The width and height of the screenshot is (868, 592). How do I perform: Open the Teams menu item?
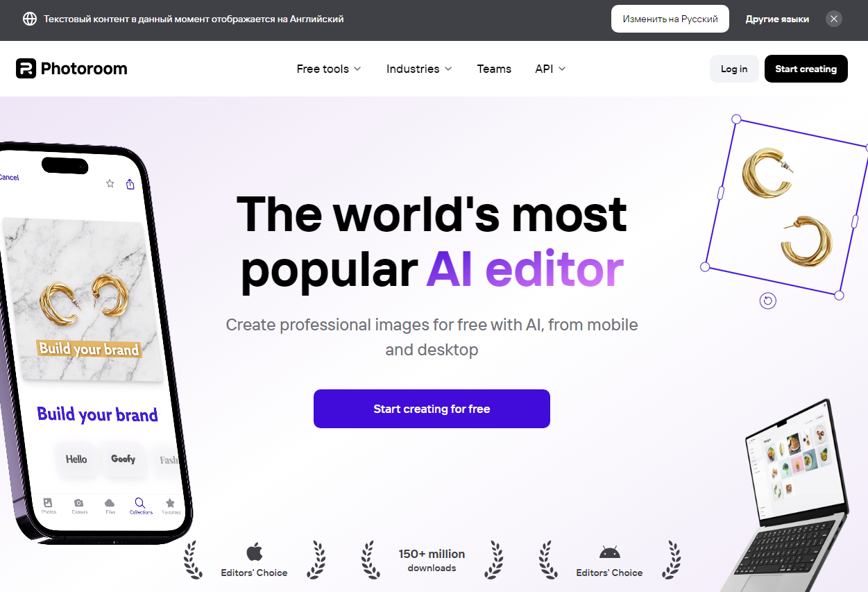tap(494, 69)
